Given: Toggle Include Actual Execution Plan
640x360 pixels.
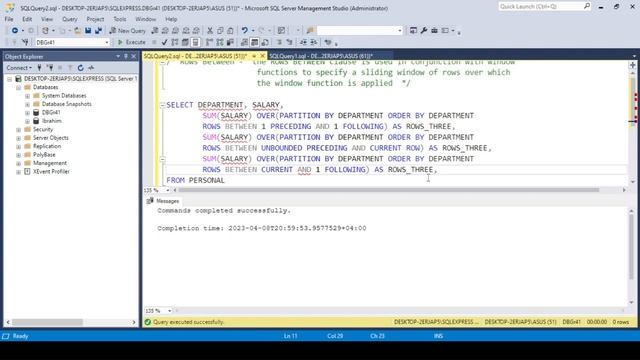Looking at the screenshot, I should tap(209, 42).
